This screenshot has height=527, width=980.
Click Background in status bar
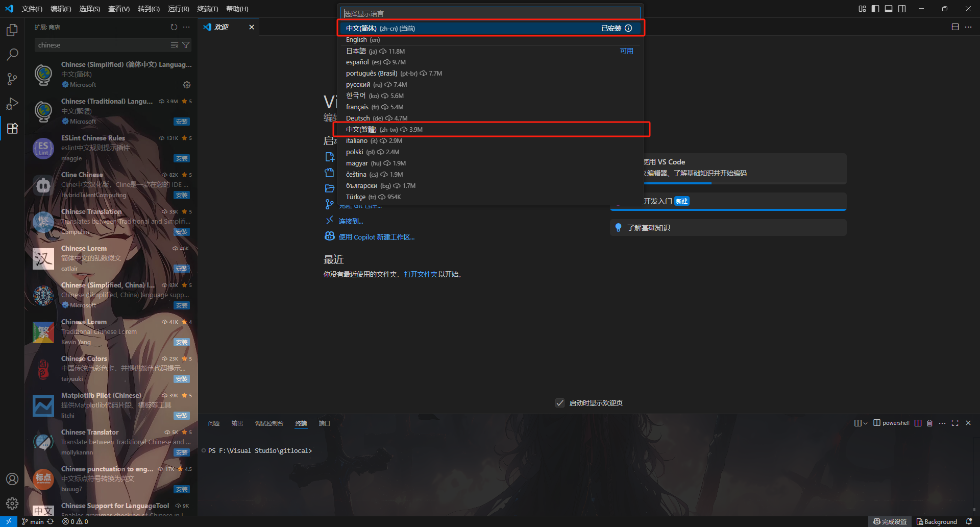tap(937, 521)
